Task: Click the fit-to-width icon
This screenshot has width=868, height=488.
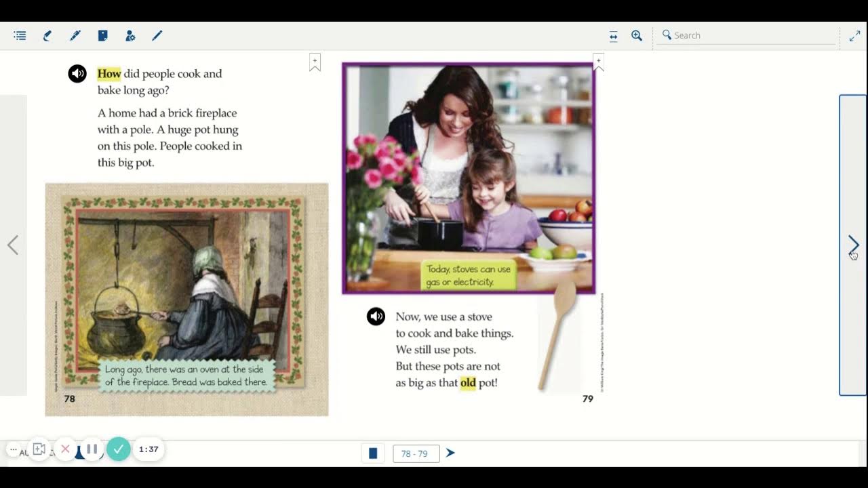Action: click(614, 36)
